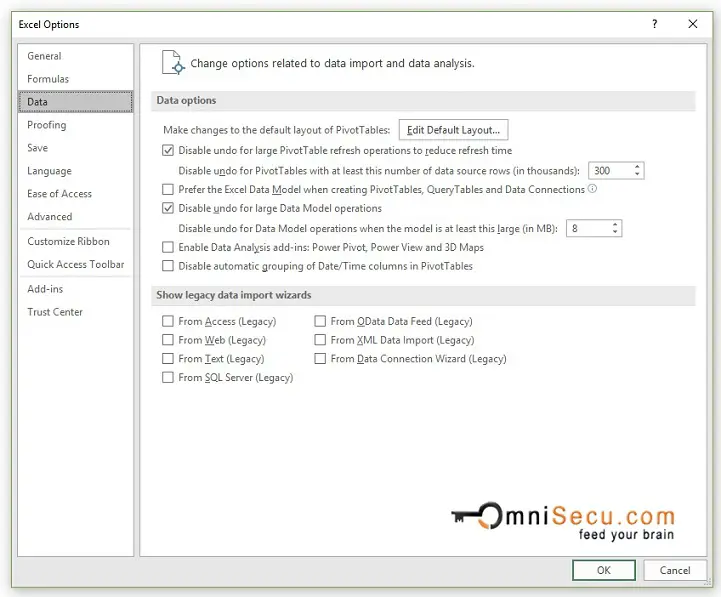Tick From SQL Server (Legacy) checkbox
721x597 pixels.
(168, 378)
